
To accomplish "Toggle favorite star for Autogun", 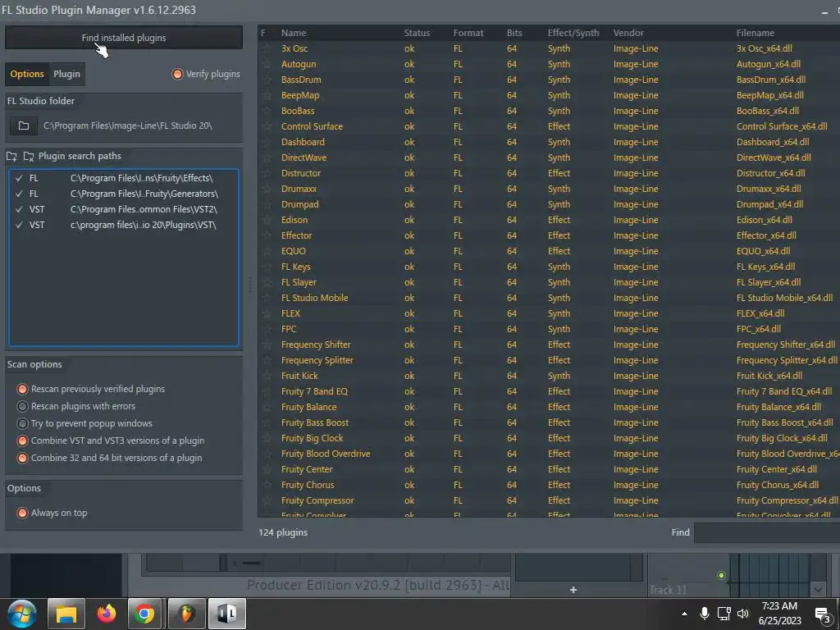I will (267, 64).
